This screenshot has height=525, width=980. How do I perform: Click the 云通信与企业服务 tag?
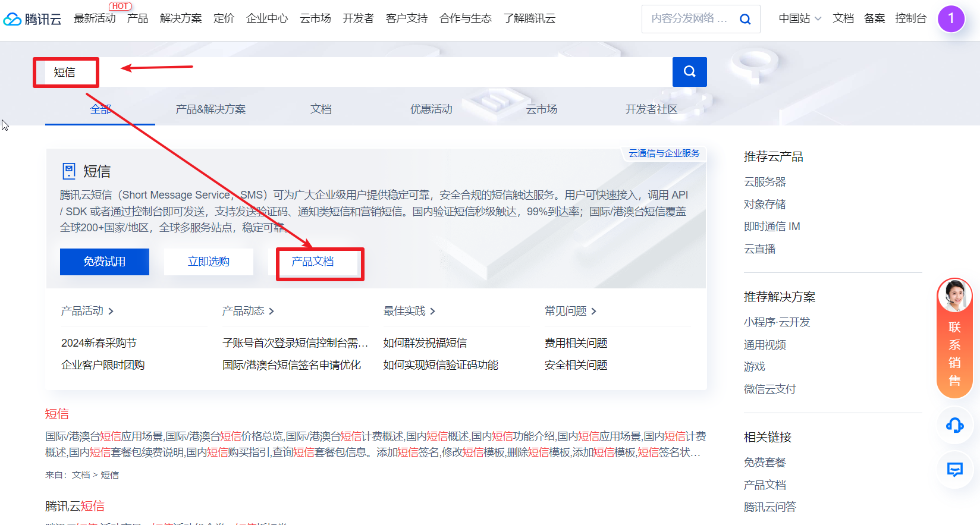click(x=664, y=153)
